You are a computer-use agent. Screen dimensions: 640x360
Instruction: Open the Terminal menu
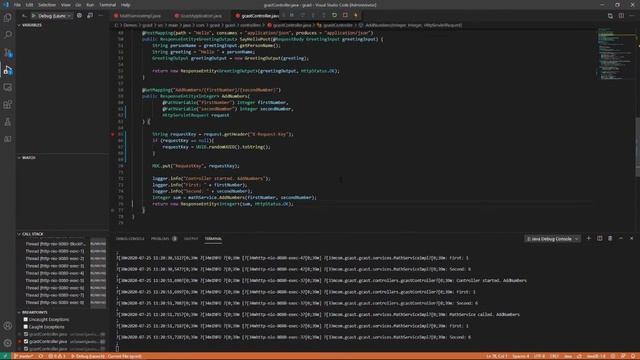108,5
